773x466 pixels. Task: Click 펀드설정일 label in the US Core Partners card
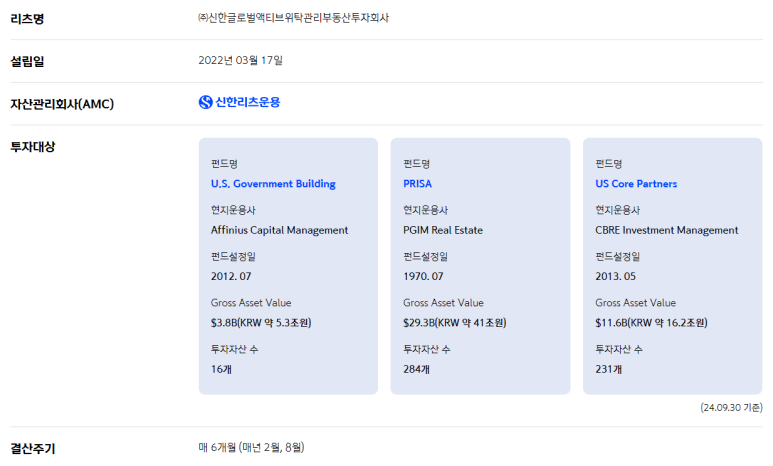618,257
